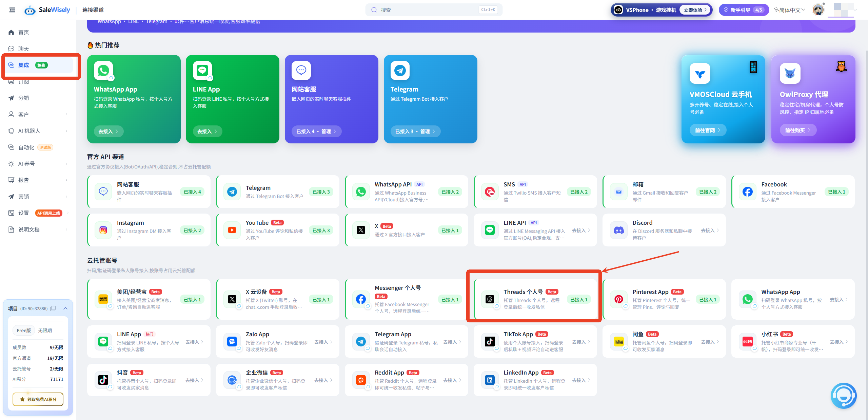Click 去接入 for 抖音 channel
This screenshot has height=420, width=868.
pyautogui.click(x=195, y=380)
